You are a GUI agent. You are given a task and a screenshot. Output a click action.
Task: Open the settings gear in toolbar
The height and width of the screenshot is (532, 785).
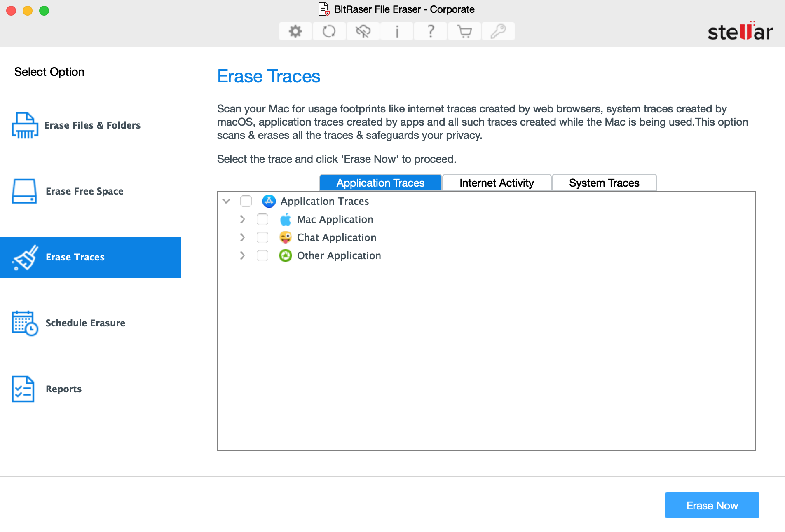coord(295,31)
